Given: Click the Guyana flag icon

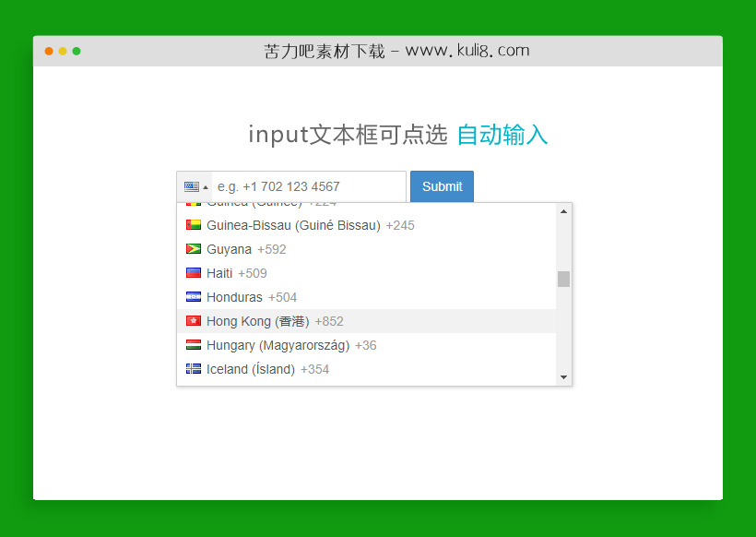Looking at the screenshot, I should 194,248.
